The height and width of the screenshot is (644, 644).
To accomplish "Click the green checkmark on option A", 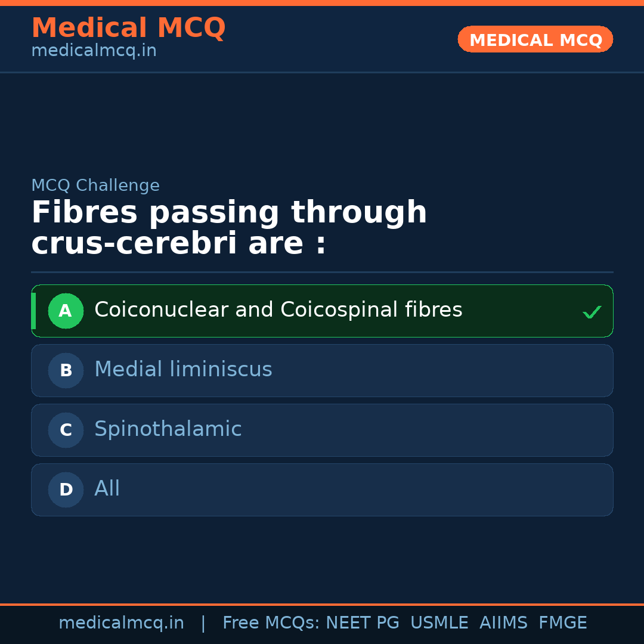I will click(592, 312).
